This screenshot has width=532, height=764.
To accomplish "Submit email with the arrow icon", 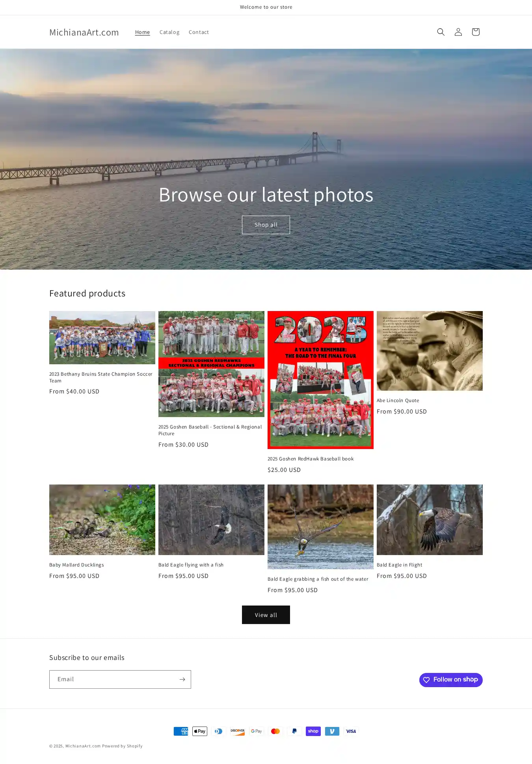I will coord(182,679).
